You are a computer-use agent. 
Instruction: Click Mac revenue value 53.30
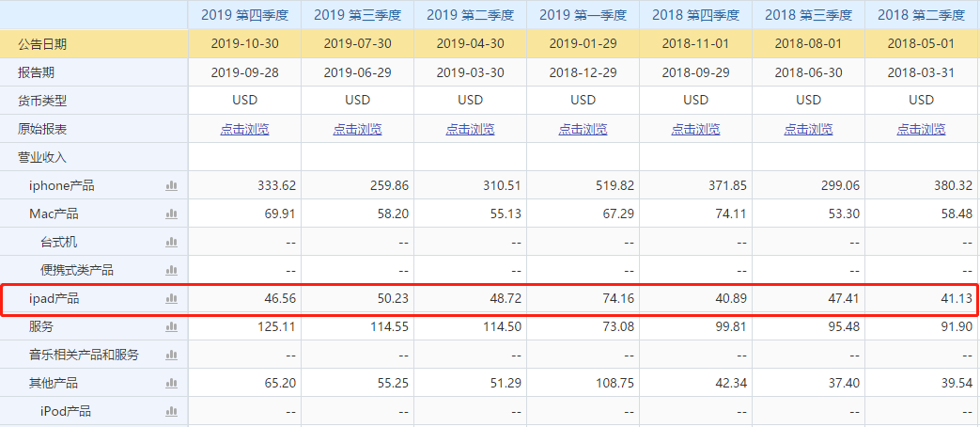845,213
